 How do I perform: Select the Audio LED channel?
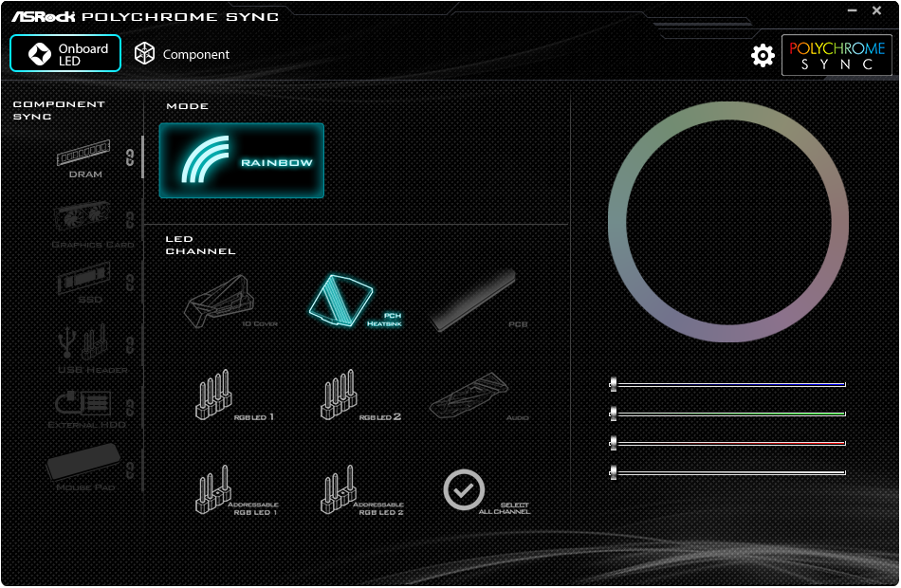tap(479, 396)
